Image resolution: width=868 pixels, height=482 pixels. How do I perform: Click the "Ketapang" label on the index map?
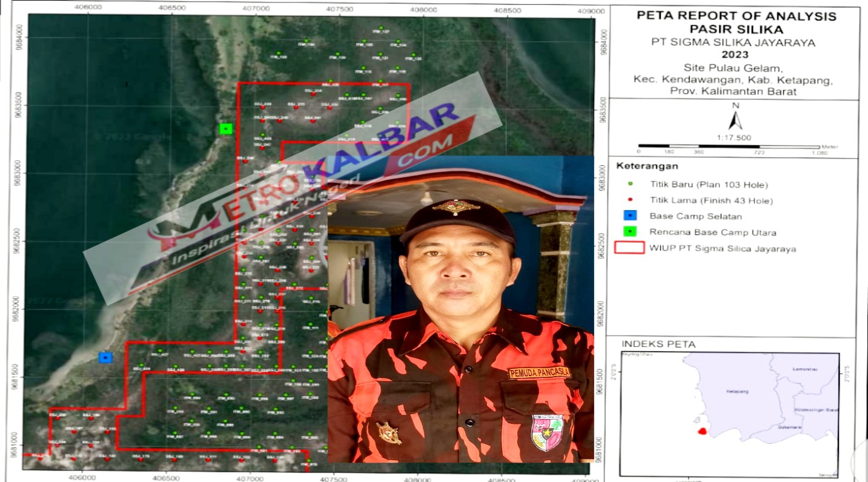click(x=737, y=392)
